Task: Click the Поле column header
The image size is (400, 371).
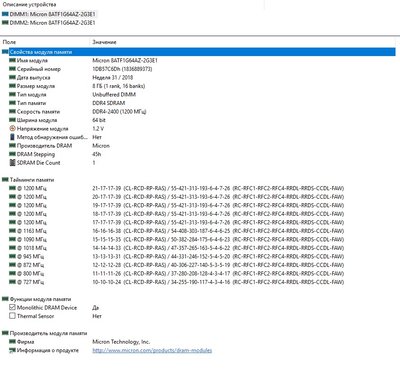Action: [x=9, y=42]
